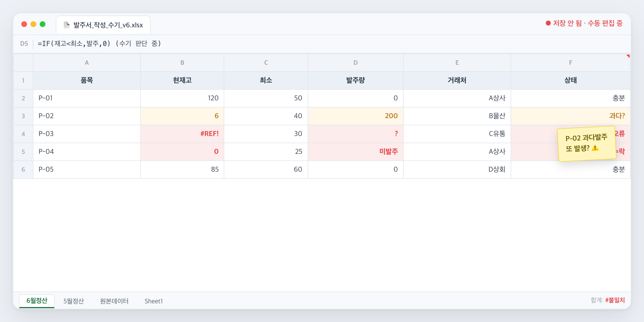This screenshot has width=644, height=322.
Task: Click the 상태 header cell
Action: coord(571,80)
